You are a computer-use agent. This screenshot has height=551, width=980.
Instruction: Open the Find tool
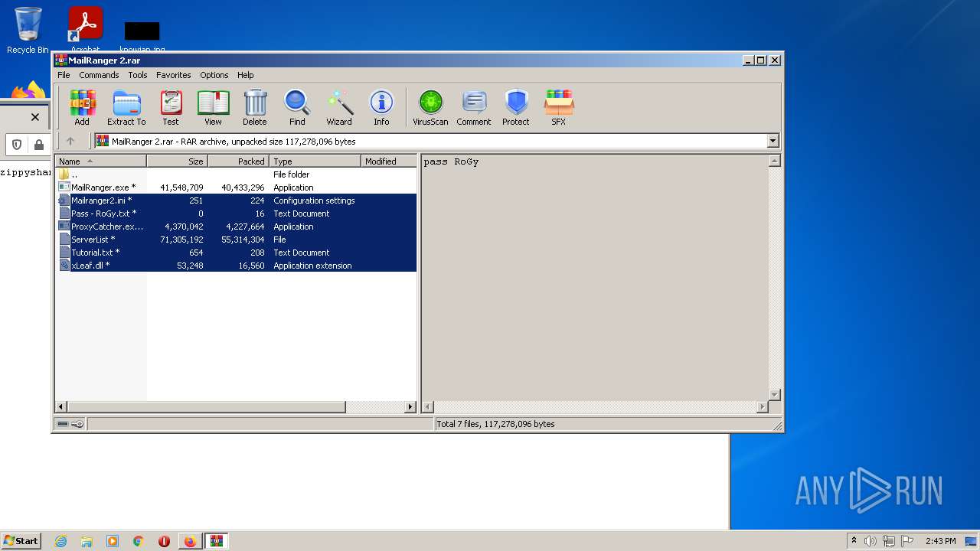(297, 107)
